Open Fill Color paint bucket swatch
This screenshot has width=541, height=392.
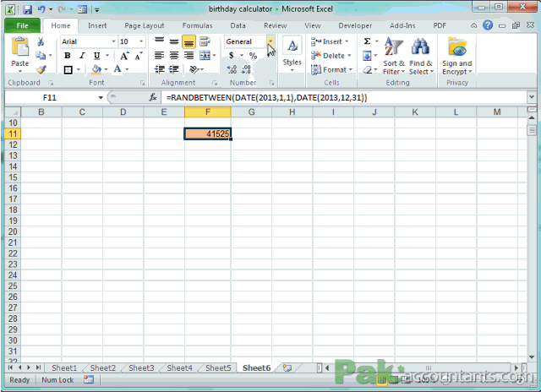click(x=96, y=69)
